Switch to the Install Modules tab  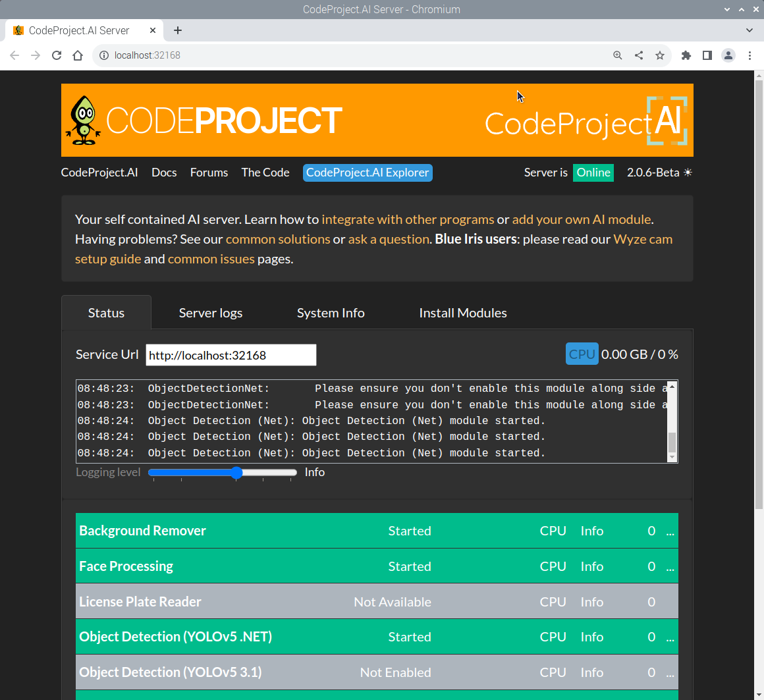[463, 313]
